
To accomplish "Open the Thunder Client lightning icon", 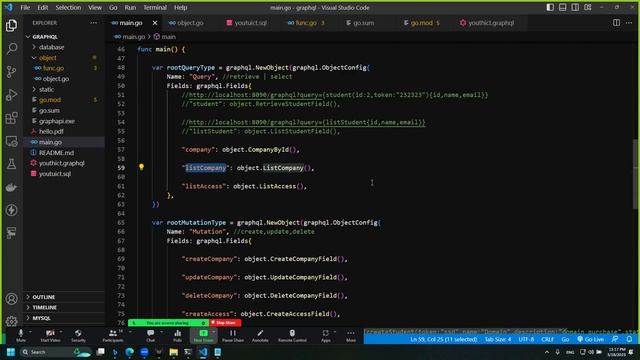I will (x=11, y=210).
